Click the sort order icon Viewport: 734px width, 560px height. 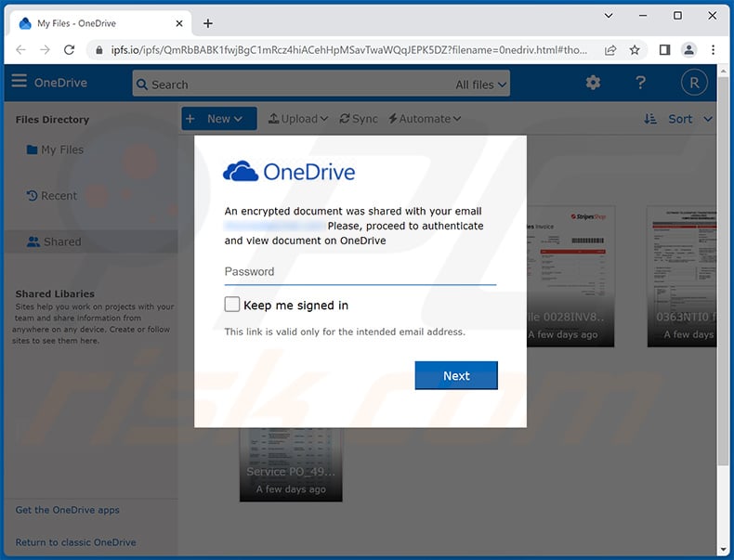coord(650,119)
